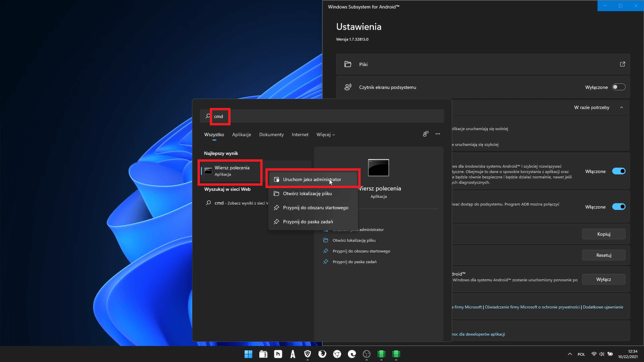The image size is (644, 362).
Task: Toggle the Czytnik ekranu podsystemu switch
Action: 619,87
